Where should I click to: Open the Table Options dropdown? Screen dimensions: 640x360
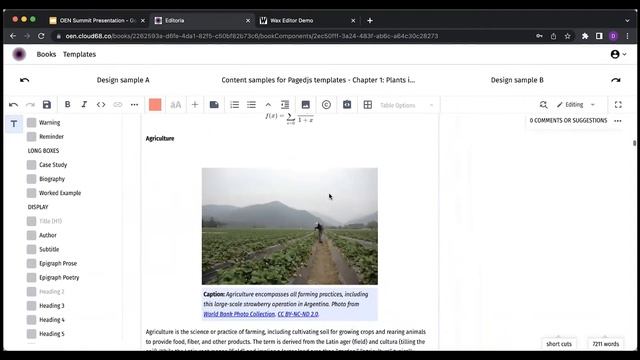(x=407, y=105)
